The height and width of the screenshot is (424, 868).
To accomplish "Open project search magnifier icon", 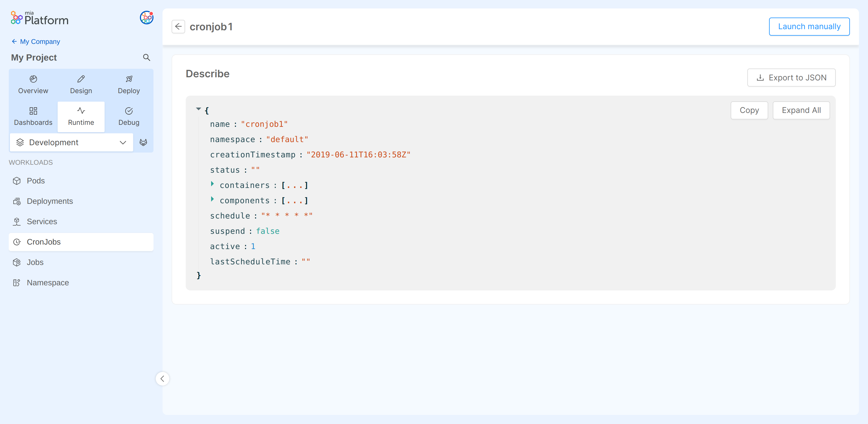I will [146, 57].
